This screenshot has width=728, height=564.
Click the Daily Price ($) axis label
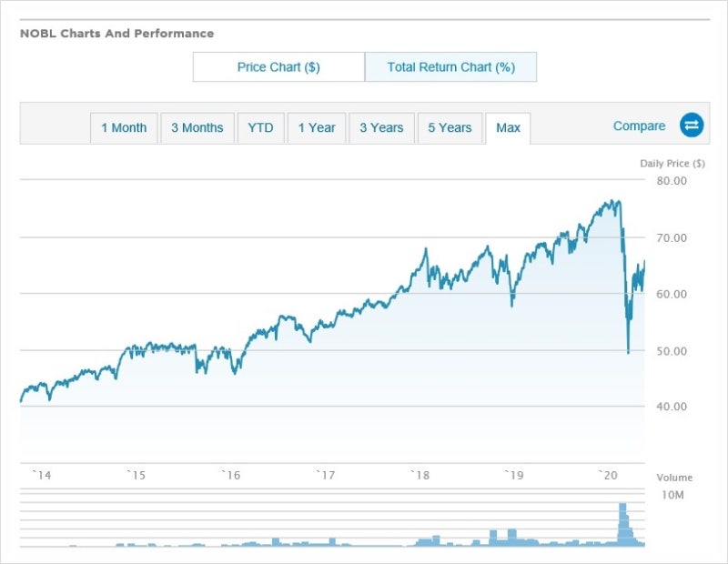click(x=671, y=162)
